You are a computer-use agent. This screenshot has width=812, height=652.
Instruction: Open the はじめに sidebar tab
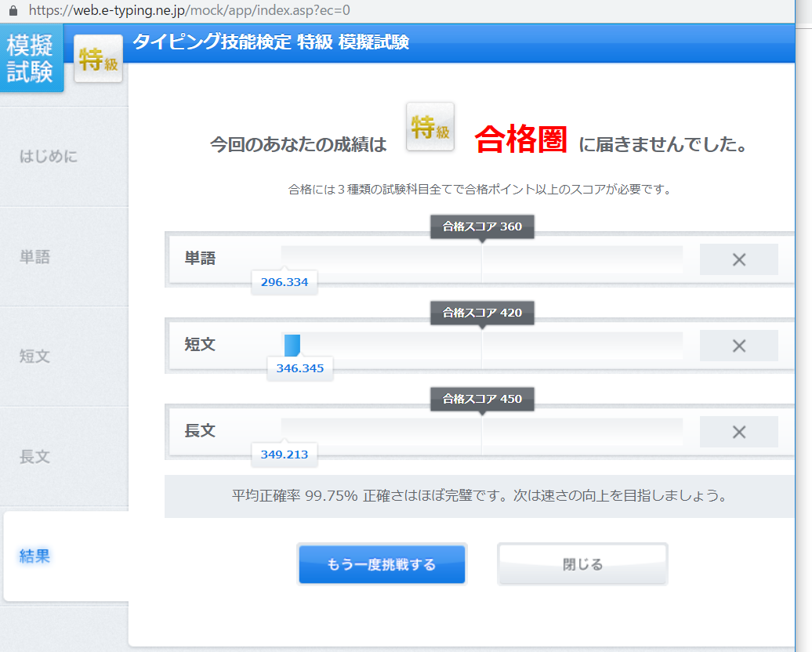pyautogui.click(x=49, y=156)
